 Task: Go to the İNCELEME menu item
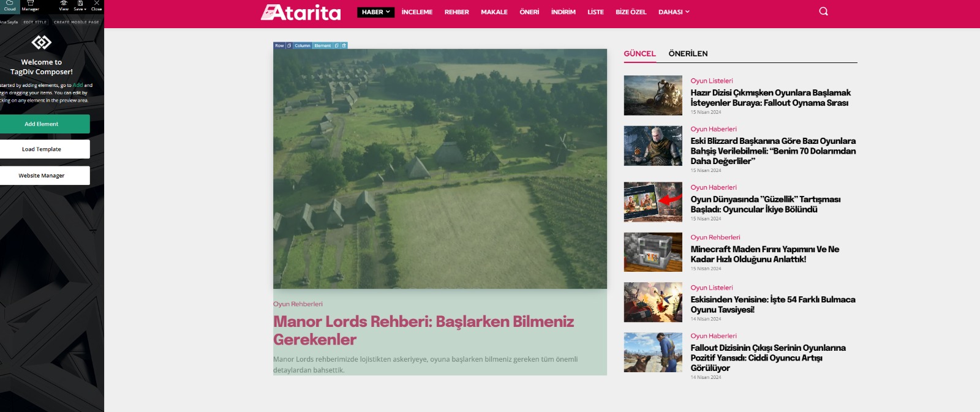[417, 12]
